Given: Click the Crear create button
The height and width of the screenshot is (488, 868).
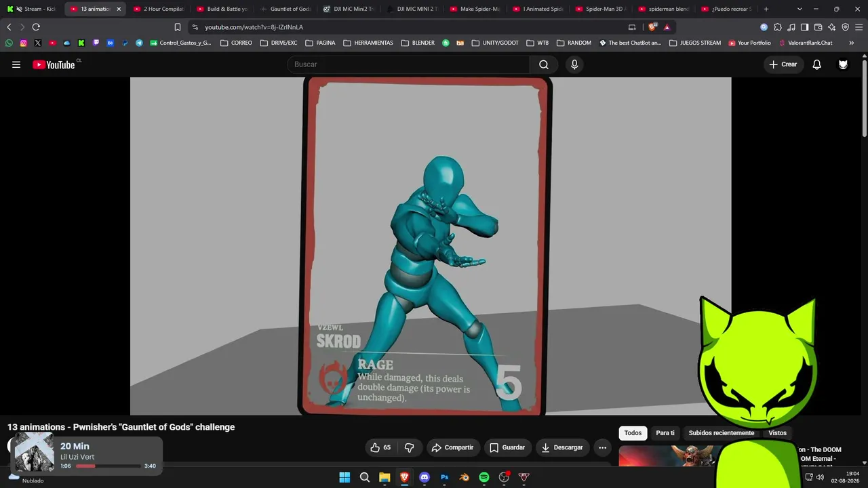Looking at the screenshot, I should pyautogui.click(x=783, y=64).
